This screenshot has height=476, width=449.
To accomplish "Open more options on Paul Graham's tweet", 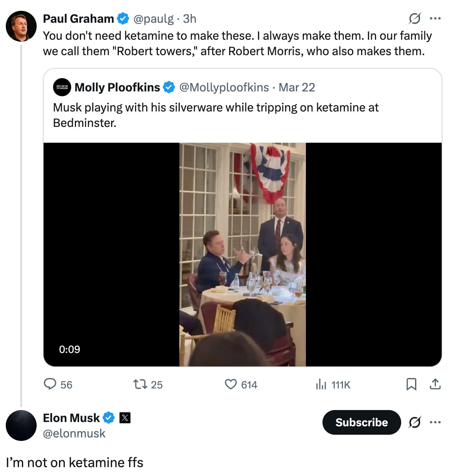I will coord(435,19).
